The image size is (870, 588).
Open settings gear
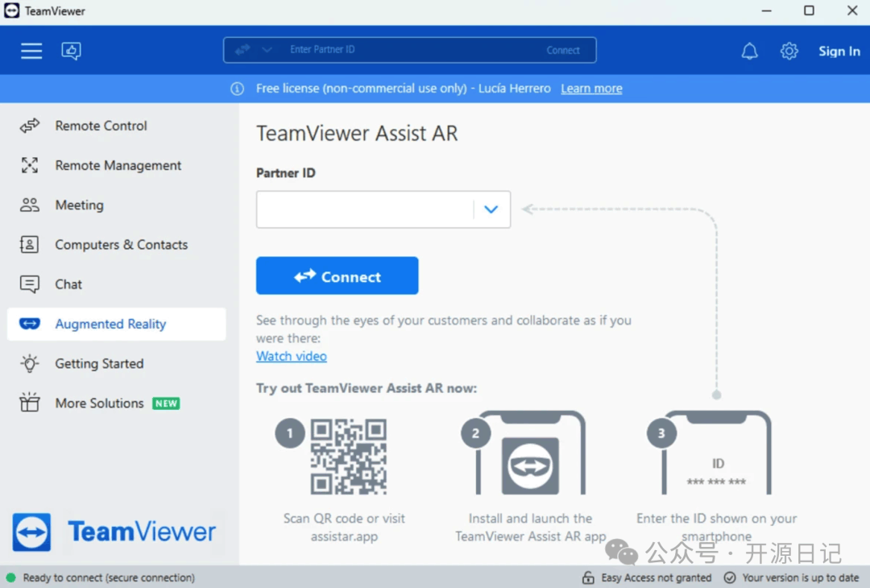tap(789, 51)
